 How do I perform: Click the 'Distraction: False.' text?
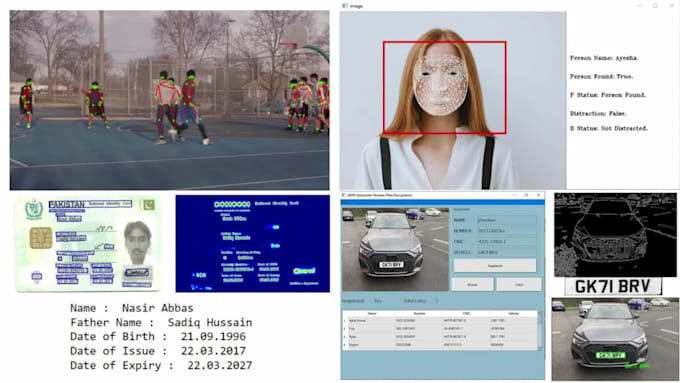598,113
